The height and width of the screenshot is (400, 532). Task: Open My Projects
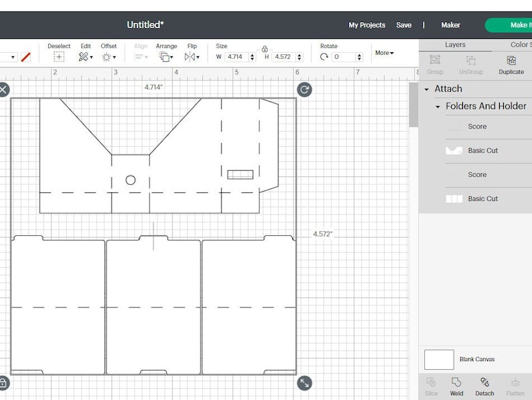(x=367, y=25)
